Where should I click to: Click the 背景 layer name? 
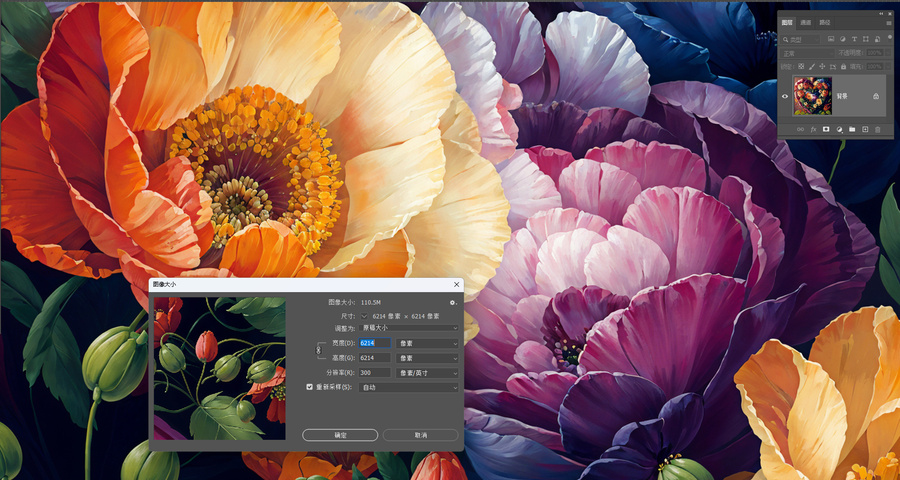[x=841, y=96]
